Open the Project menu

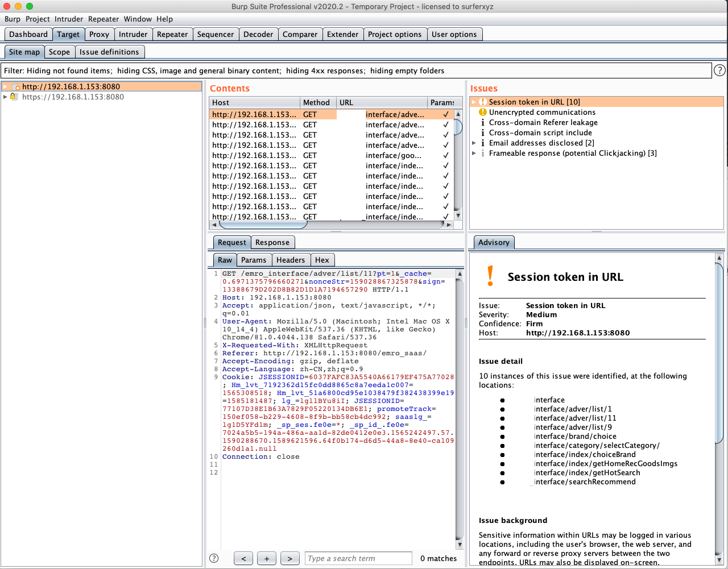click(38, 19)
